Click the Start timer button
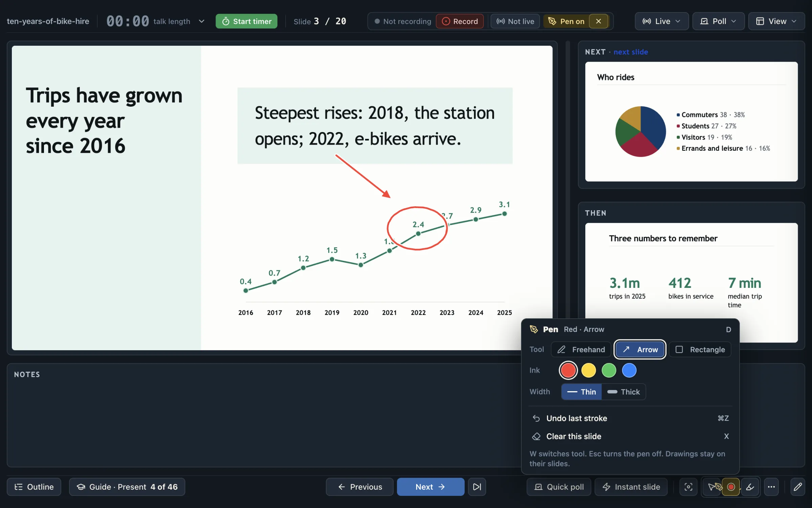The width and height of the screenshot is (812, 508). pyautogui.click(x=247, y=21)
